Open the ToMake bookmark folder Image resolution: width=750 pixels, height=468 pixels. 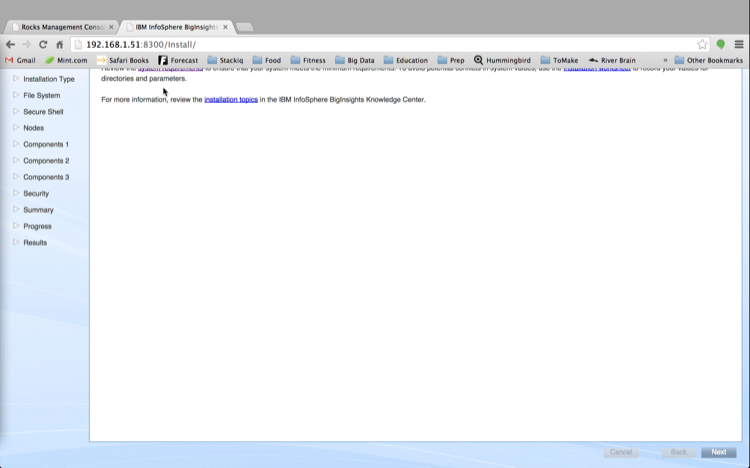click(559, 60)
